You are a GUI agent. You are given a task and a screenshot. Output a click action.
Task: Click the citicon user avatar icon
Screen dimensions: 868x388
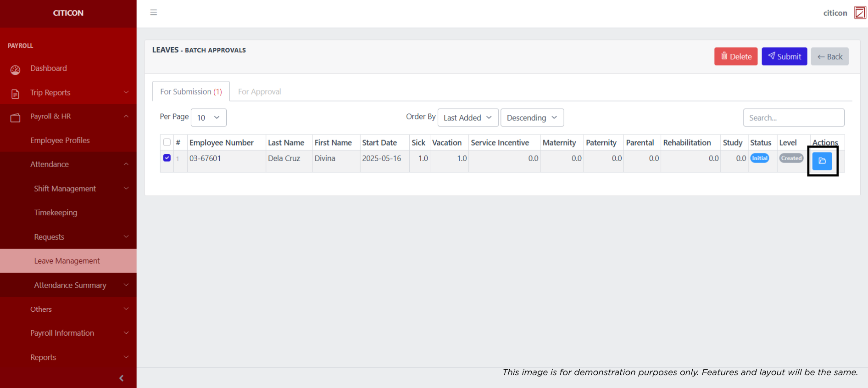point(860,13)
